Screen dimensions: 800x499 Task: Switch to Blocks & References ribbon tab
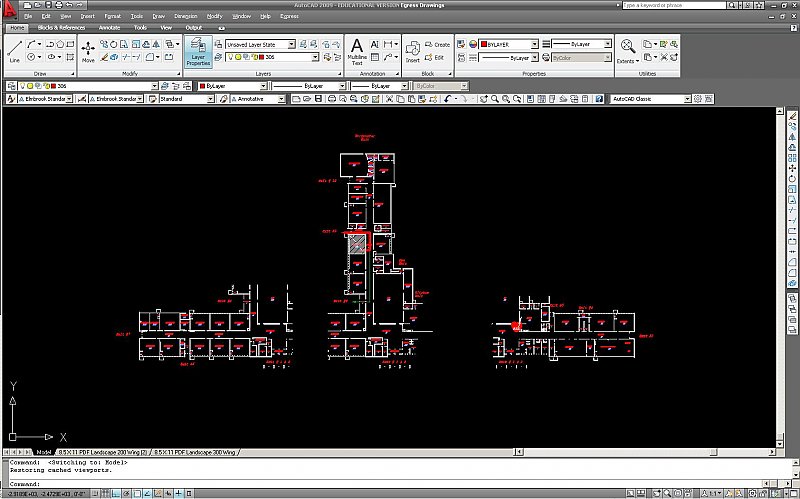coord(61,28)
